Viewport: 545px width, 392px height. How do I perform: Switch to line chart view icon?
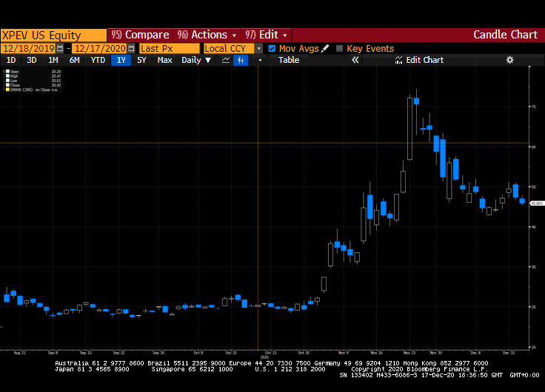point(226,60)
